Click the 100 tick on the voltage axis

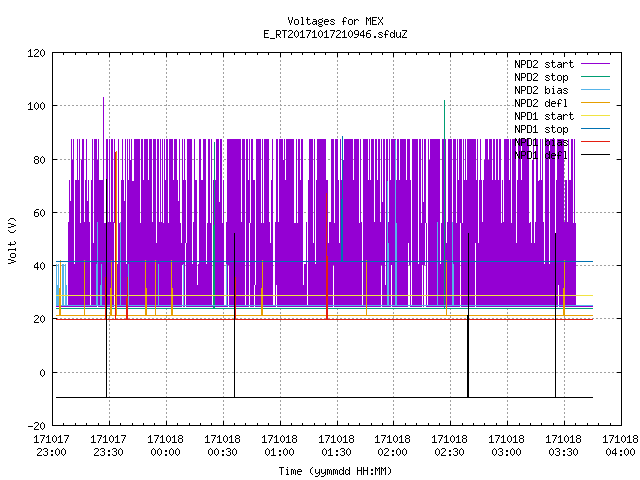(x=37, y=106)
